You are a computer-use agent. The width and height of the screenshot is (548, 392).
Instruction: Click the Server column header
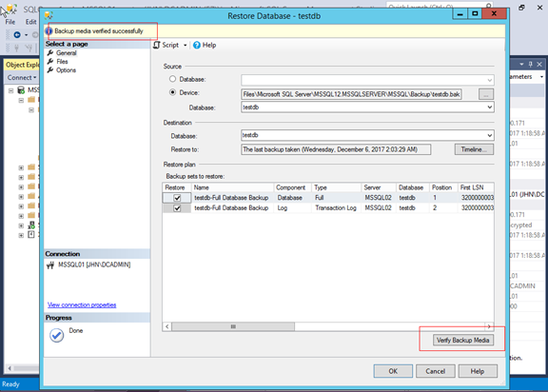click(379, 187)
